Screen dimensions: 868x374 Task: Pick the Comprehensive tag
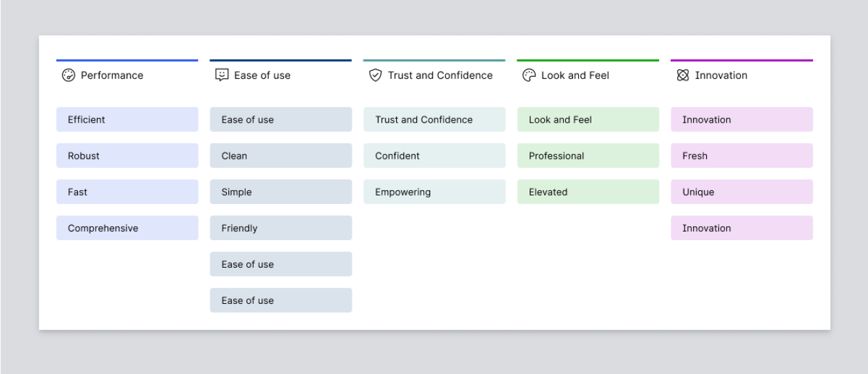tap(127, 228)
